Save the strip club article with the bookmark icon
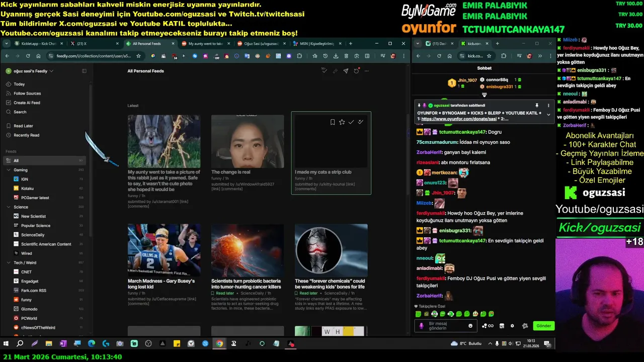644x362 pixels. 333,122
